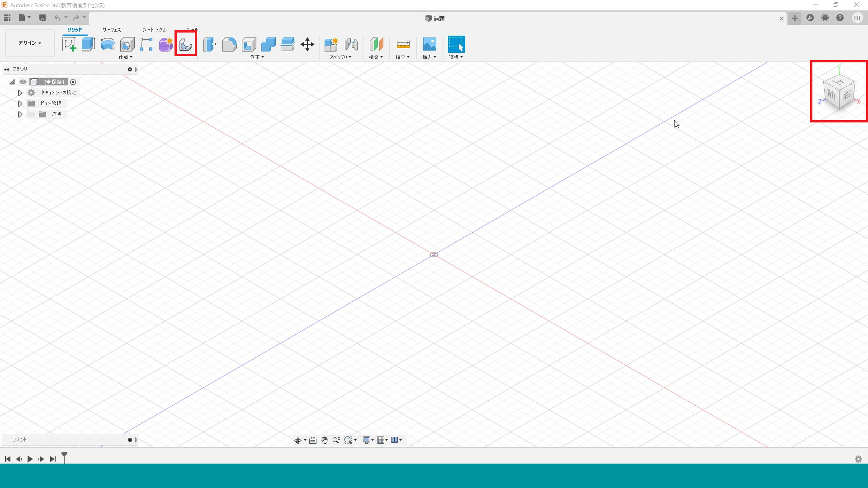Screen dimensions: 868x488
Task: Collapse the ブラウザ panel with double arrows
Action: (x=6, y=69)
